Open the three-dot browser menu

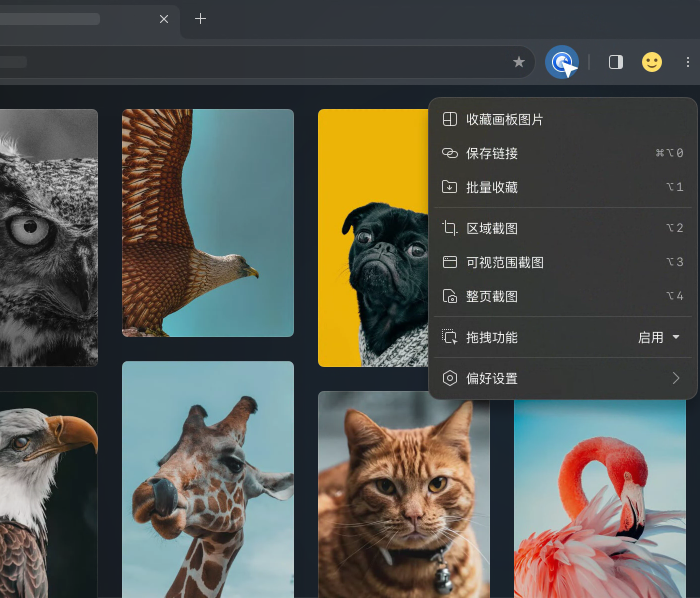pyautogui.click(x=688, y=62)
